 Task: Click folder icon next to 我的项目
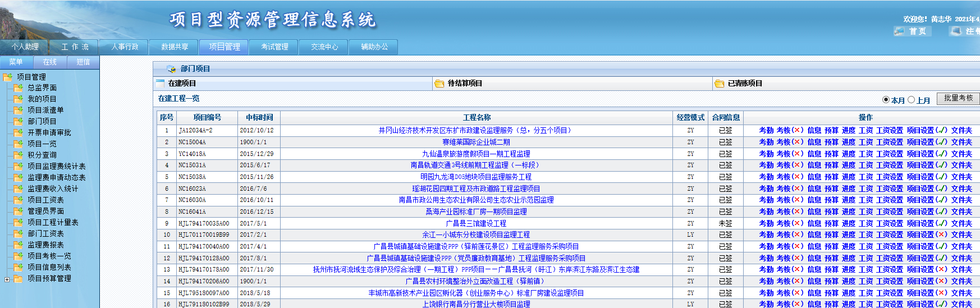pos(18,99)
